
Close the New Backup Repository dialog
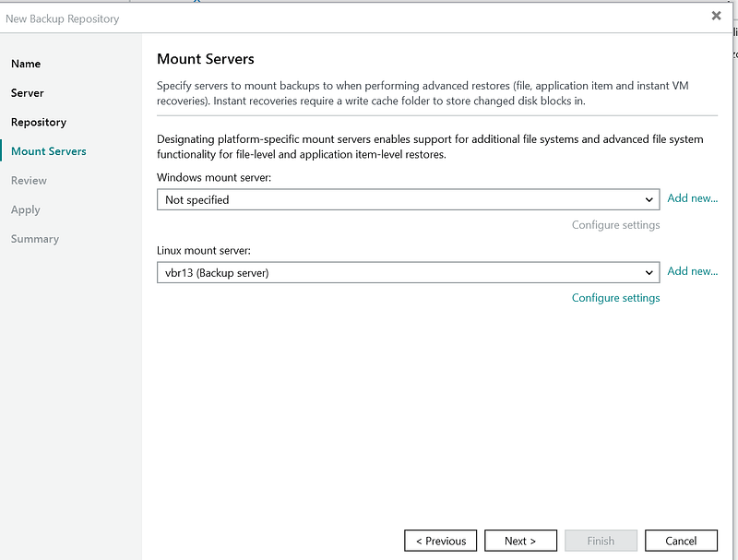pos(716,17)
